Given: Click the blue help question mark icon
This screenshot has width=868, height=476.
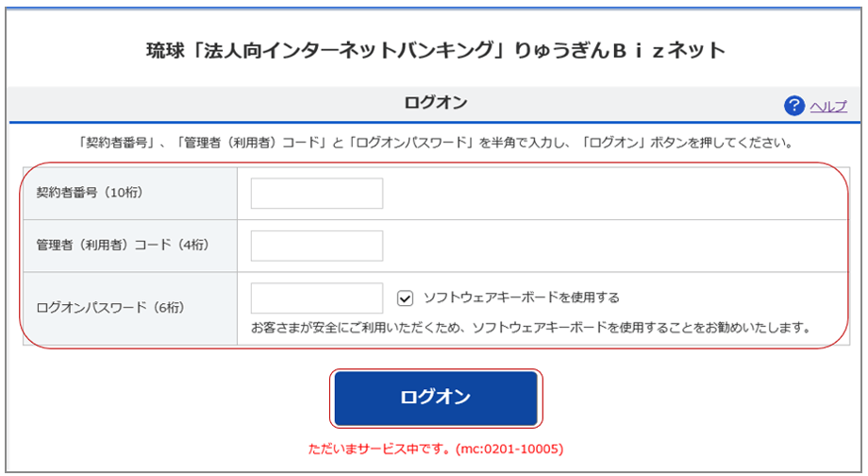Looking at the screenshot, I should pyautogui.click(x=794, y=105).
